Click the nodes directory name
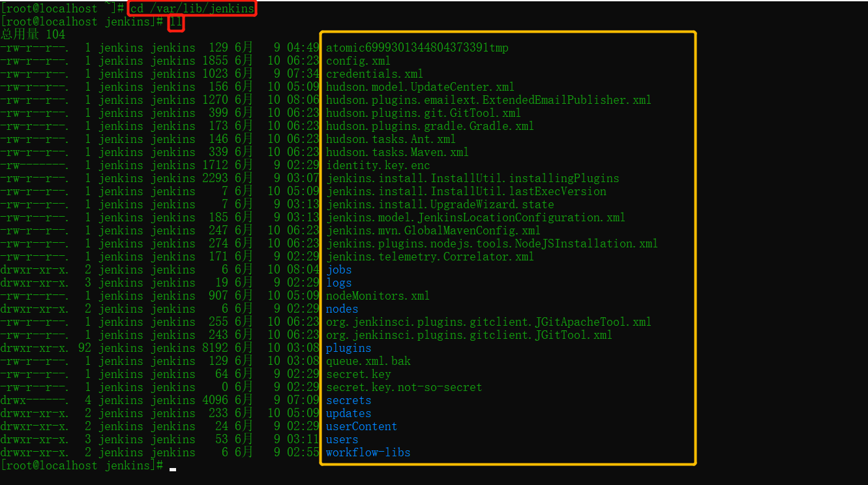Image resolution: width=868 pixels, height=485 pixels. (x=342, y=309)
